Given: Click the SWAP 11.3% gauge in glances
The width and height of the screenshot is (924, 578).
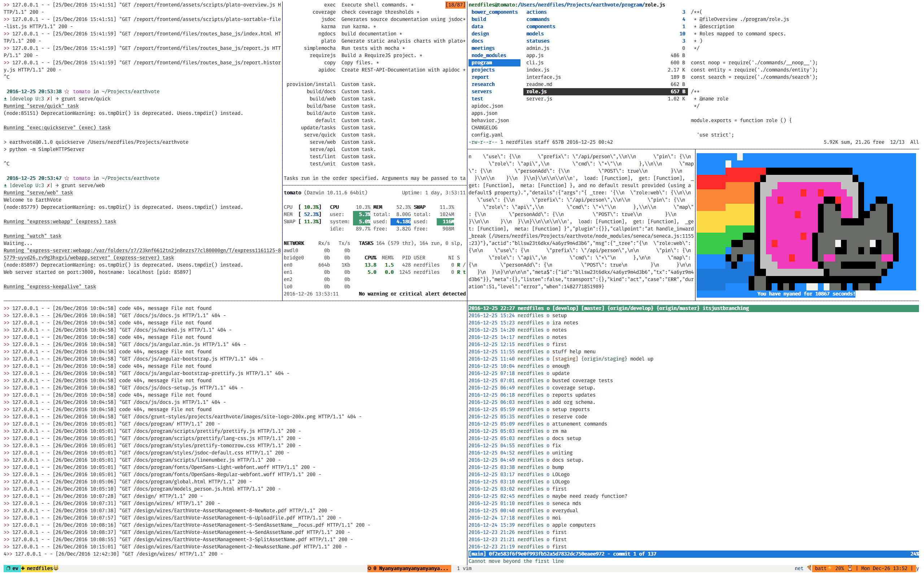Looking at the screenshot, I should coord(302,221).
